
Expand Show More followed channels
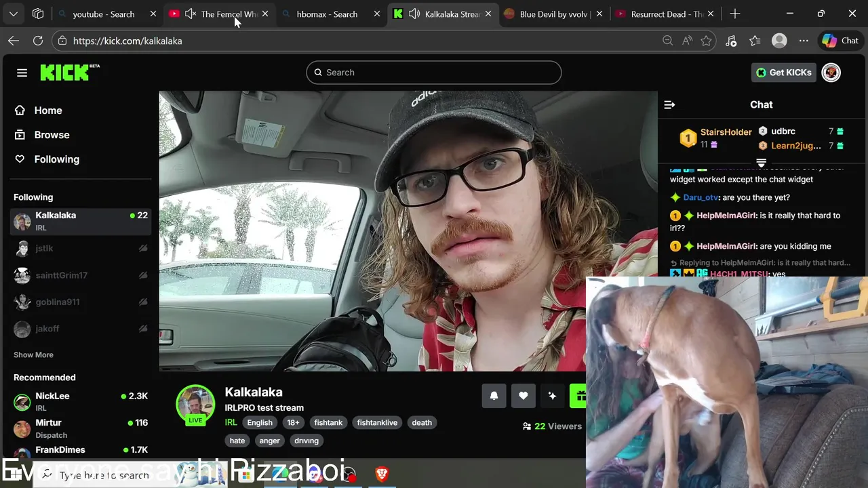[x=33, y=355]
